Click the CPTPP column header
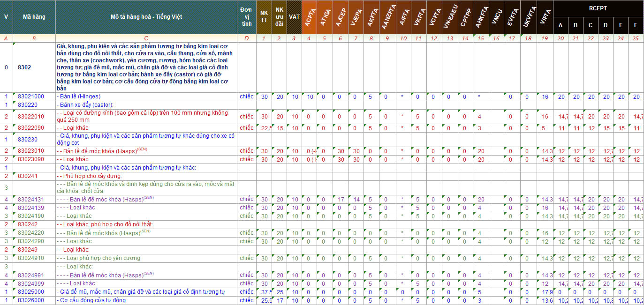 click(465, 17)
